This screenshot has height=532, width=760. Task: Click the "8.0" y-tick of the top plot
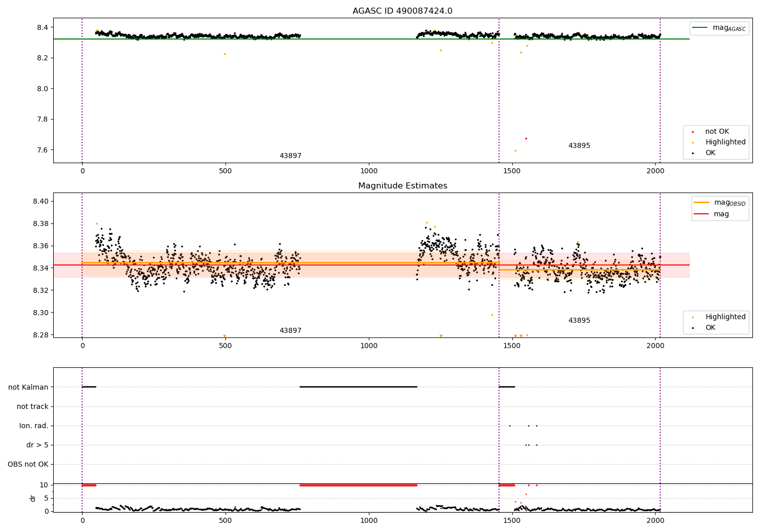(42, 89)
